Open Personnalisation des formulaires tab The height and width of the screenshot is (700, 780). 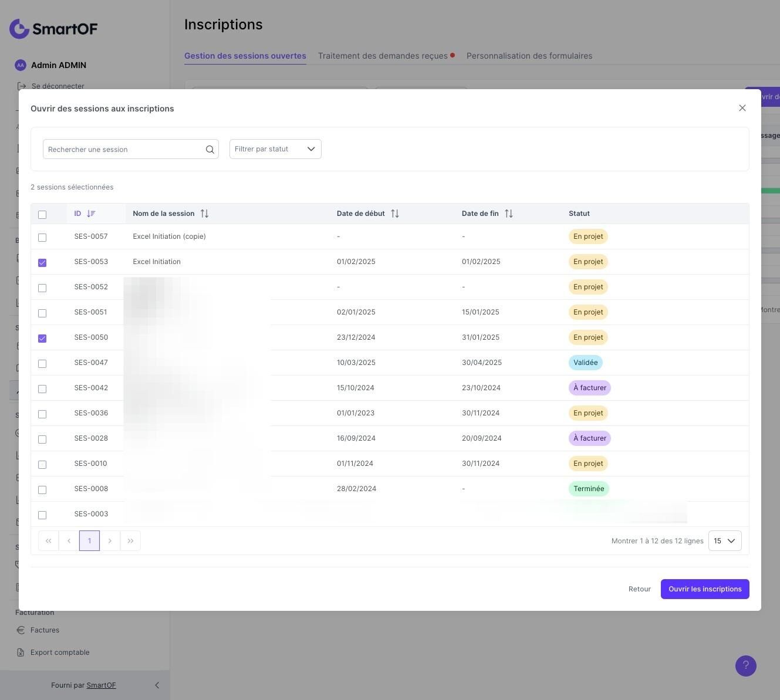(529, 56)
